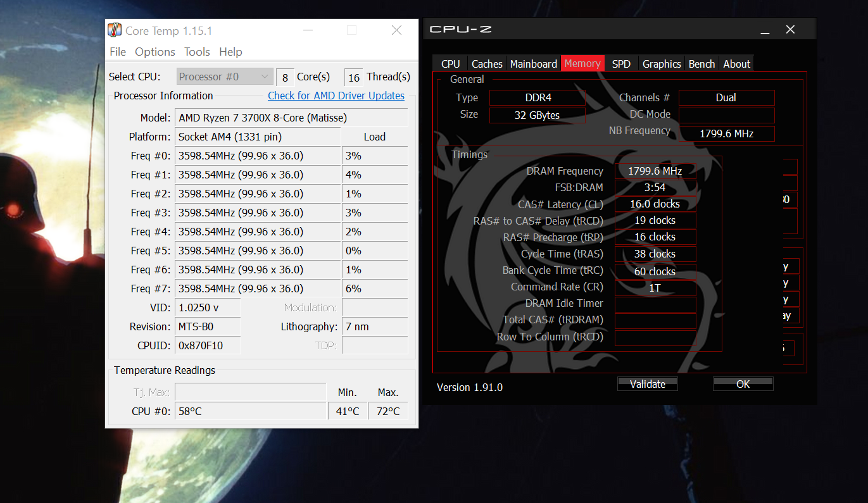Click the core count field showing 8
Screen dimensions: 868x503
(285, 77)
